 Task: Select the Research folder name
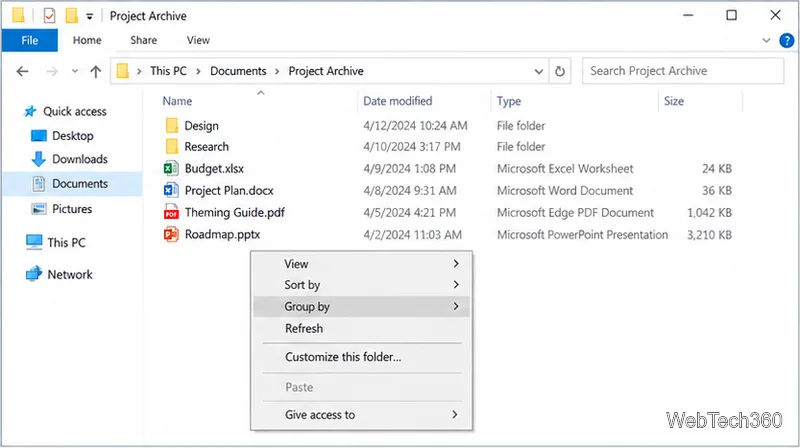tap(207, 146)
